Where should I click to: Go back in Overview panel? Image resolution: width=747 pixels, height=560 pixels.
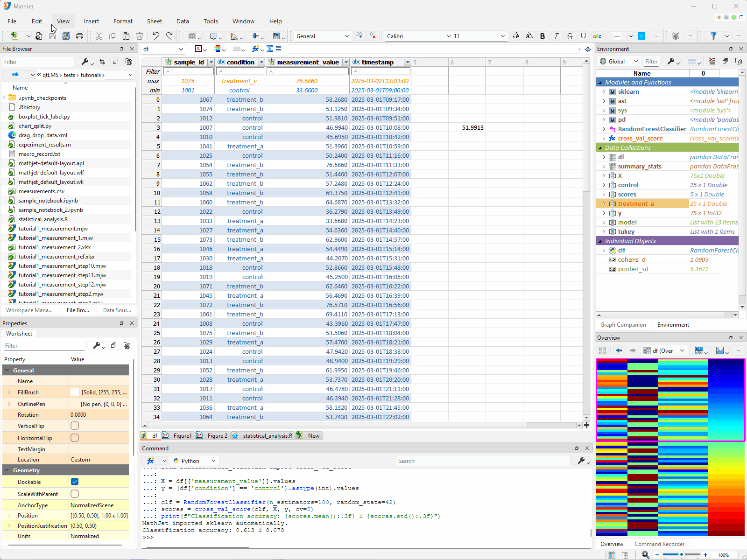[619, 350]
